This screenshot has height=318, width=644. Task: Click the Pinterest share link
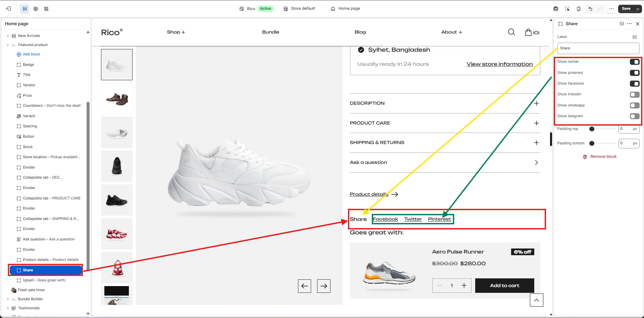(x=439, y=219)
